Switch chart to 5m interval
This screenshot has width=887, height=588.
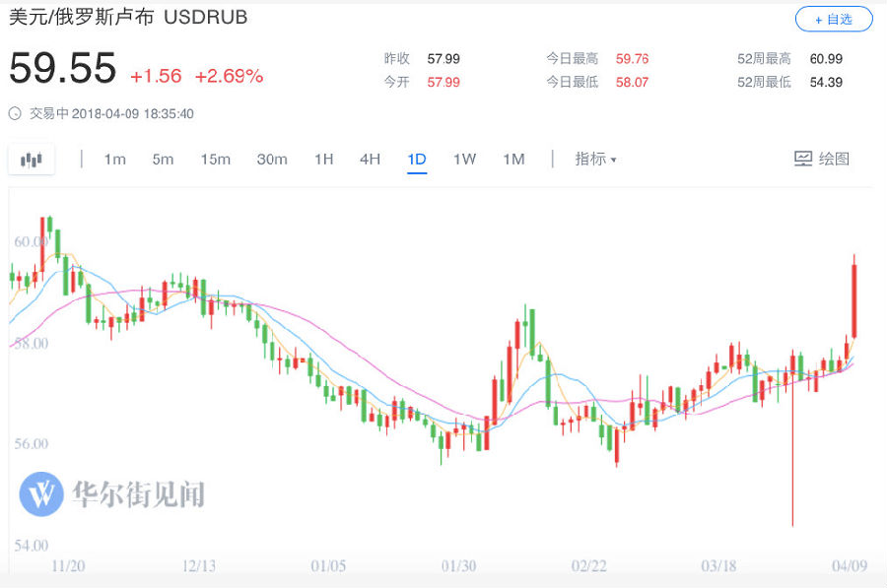[x=163, y=160]
